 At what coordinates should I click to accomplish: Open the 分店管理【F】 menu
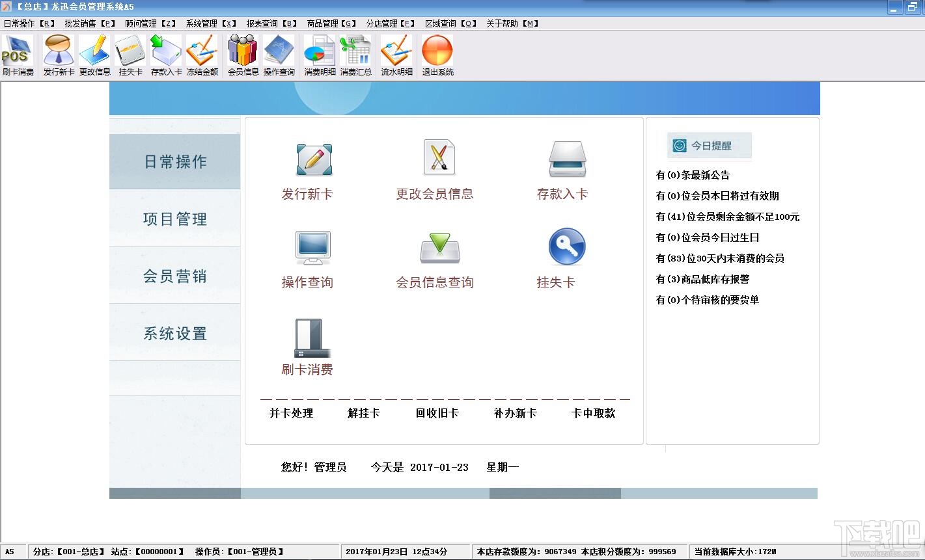tap(391, 23)
